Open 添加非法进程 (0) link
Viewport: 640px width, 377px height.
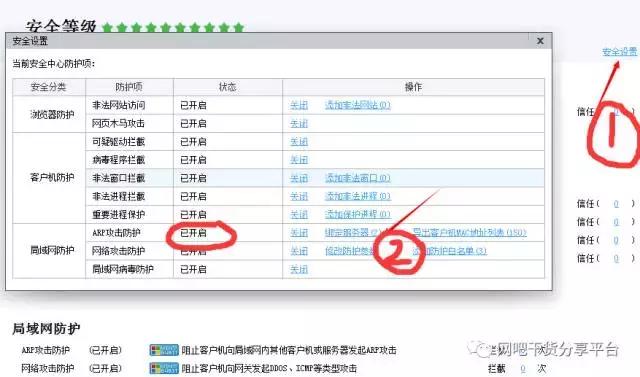358,197
